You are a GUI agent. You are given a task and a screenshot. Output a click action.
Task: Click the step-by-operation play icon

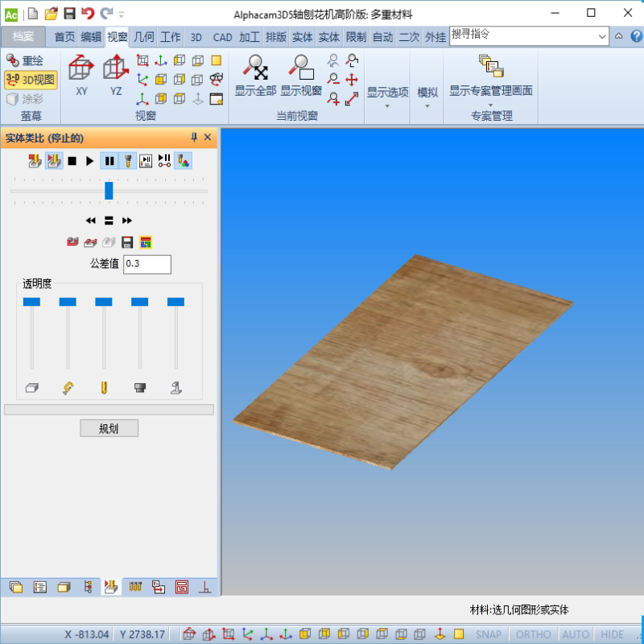(x=146, y=160)
